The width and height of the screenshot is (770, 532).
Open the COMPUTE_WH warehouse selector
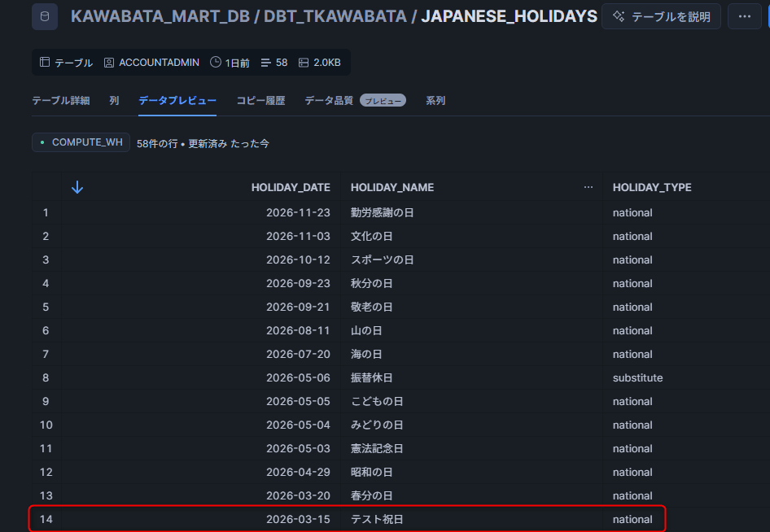tap(81, 142)
